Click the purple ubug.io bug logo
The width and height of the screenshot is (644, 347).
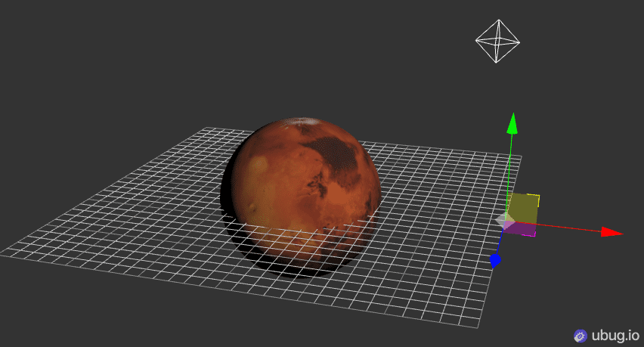pos(581,335)
